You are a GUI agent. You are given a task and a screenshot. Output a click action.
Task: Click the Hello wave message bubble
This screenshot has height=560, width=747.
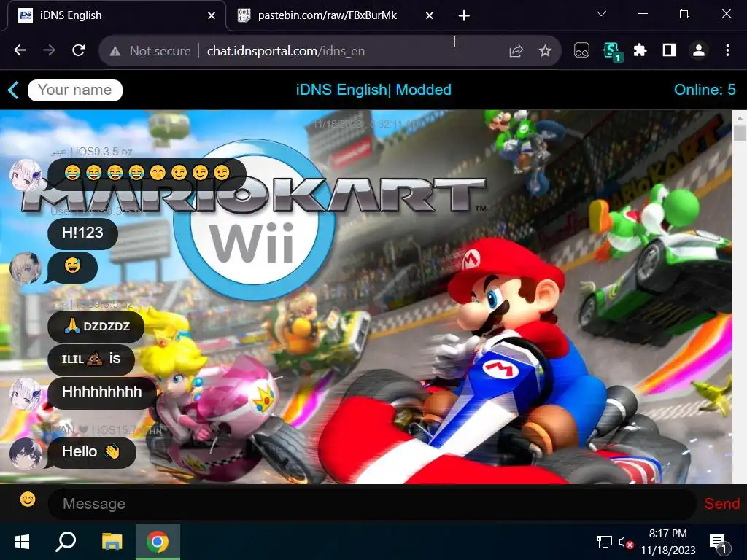[91, 452]
